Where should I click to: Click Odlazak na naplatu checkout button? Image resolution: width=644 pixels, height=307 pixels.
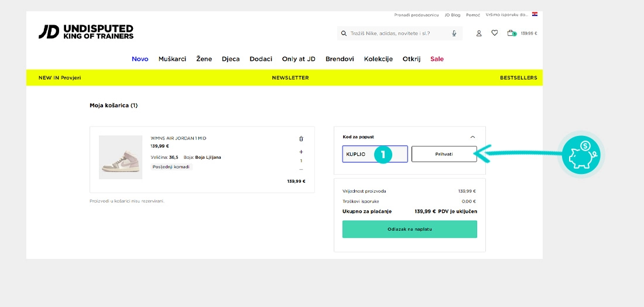coord(409,229)
